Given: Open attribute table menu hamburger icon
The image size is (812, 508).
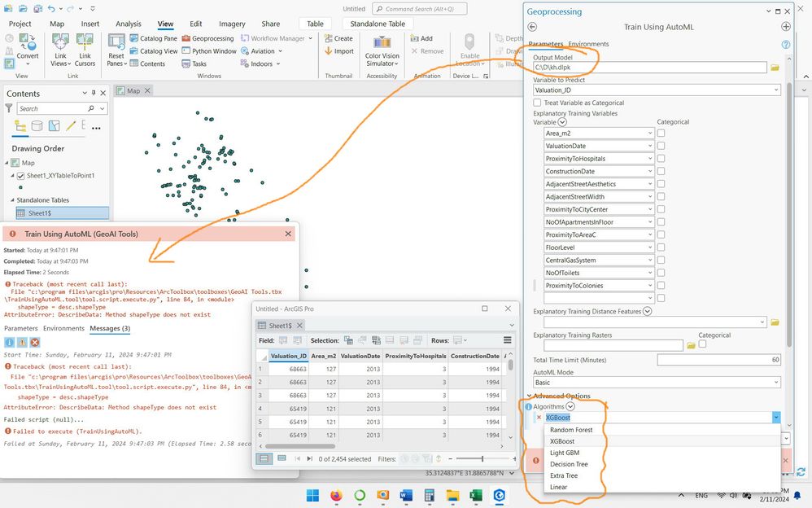Looking at the screenshot, I should [x=507, y=340].
